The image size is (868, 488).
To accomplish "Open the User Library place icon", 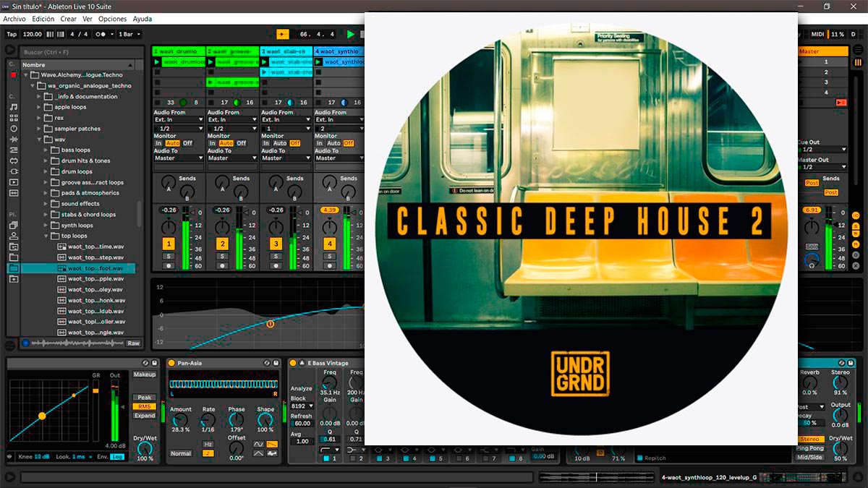I will coord(13,236).
